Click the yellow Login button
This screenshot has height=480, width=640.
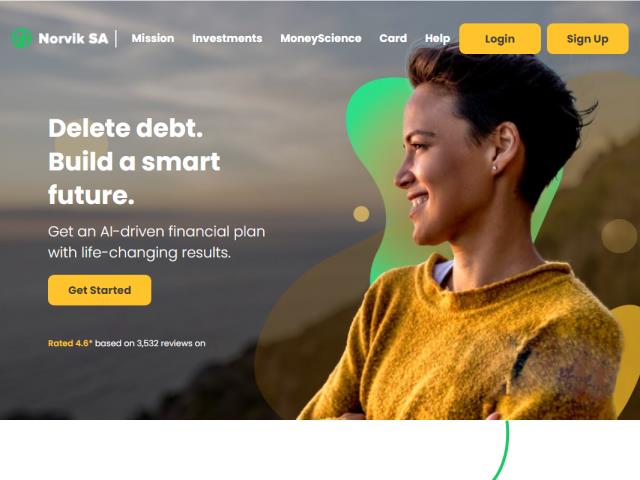pyautogui.click(x=500, y=39)
